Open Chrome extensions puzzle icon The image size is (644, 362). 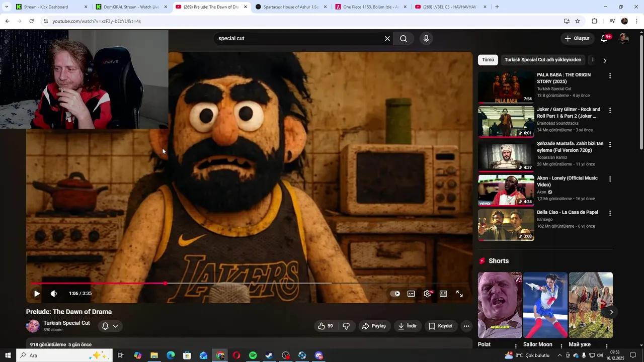pos(594,21)
